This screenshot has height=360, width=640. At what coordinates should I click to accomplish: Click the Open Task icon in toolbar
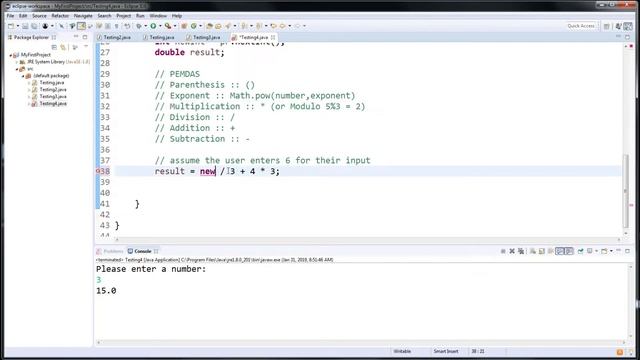tap(218, 26)
